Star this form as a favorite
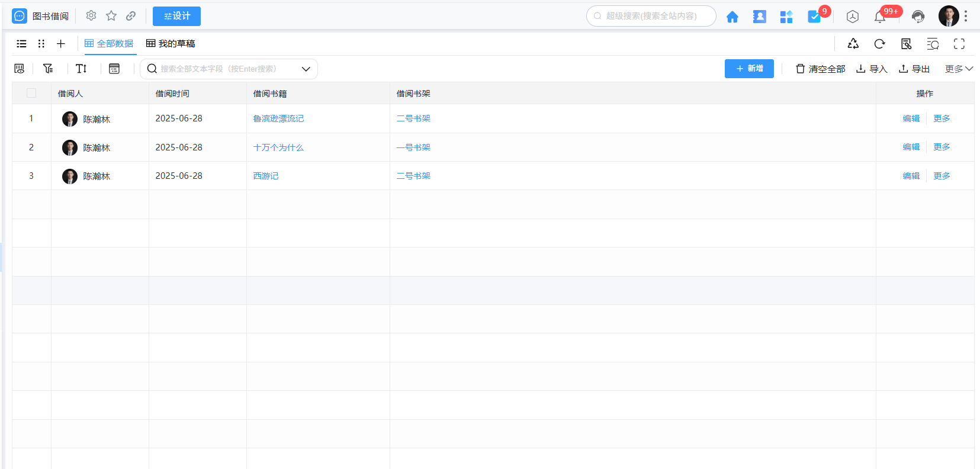Image resolution: width=980 pixels, height=469 pixels. 111,16
